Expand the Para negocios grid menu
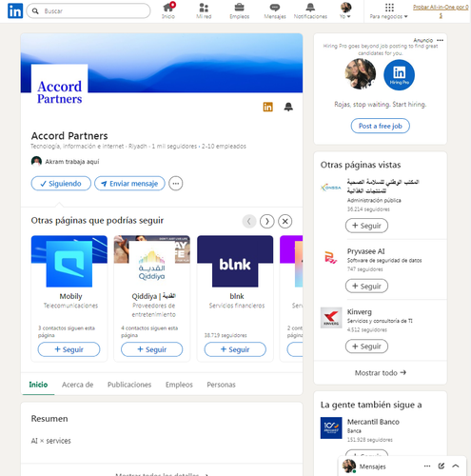This screenshot has height=476, width=471. coord(389,10)
